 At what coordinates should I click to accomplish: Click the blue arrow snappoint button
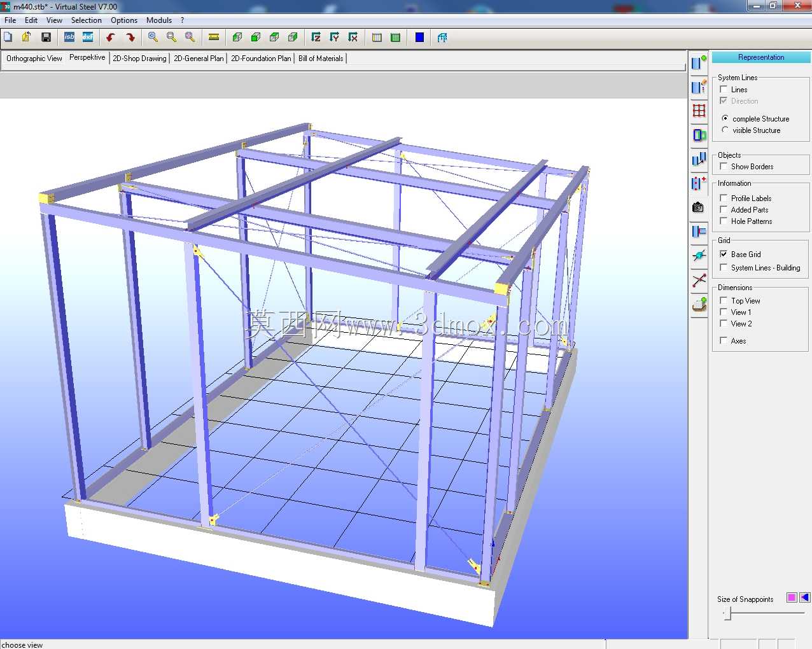pos(805,597)
